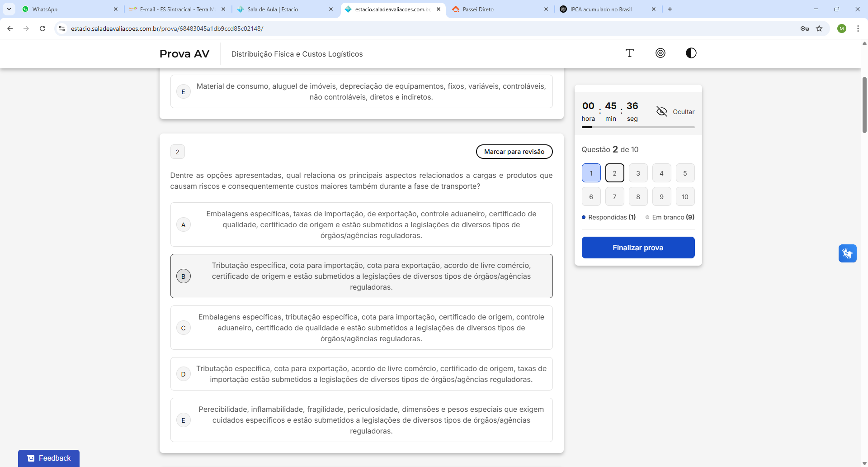This screenshot has height=467, width=868.
Task: Switch to the Passei Direto tab
Action: point(497,9)
